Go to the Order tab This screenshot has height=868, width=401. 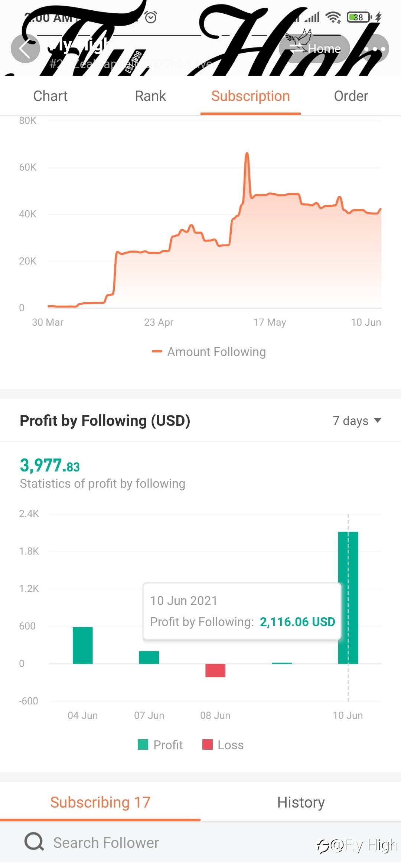(351, 96)
